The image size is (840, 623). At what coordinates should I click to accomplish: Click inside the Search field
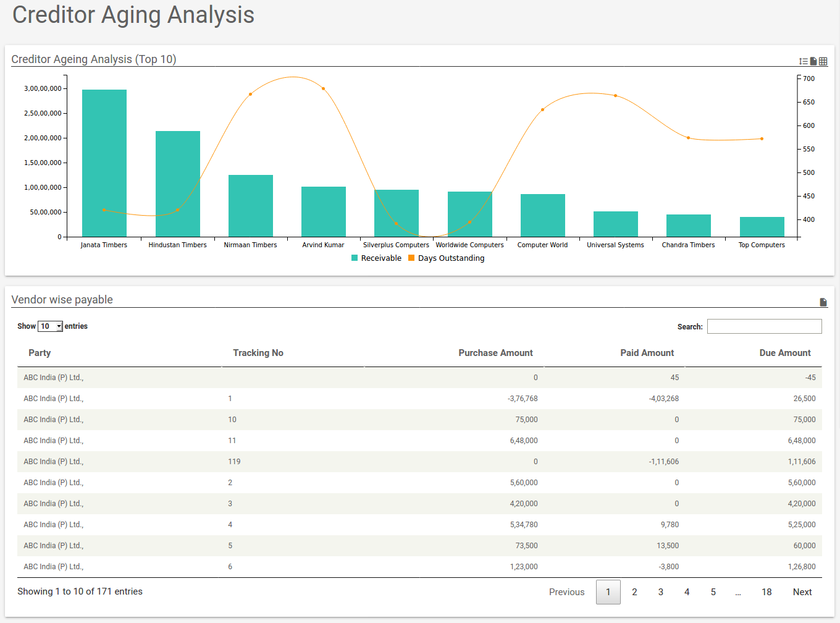pyautogui.click(x=764, y=326)
